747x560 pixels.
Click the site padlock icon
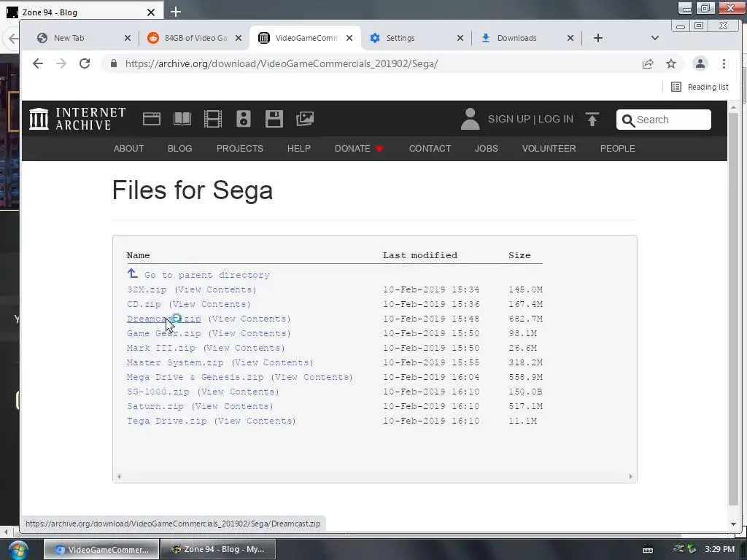(113, 63)
